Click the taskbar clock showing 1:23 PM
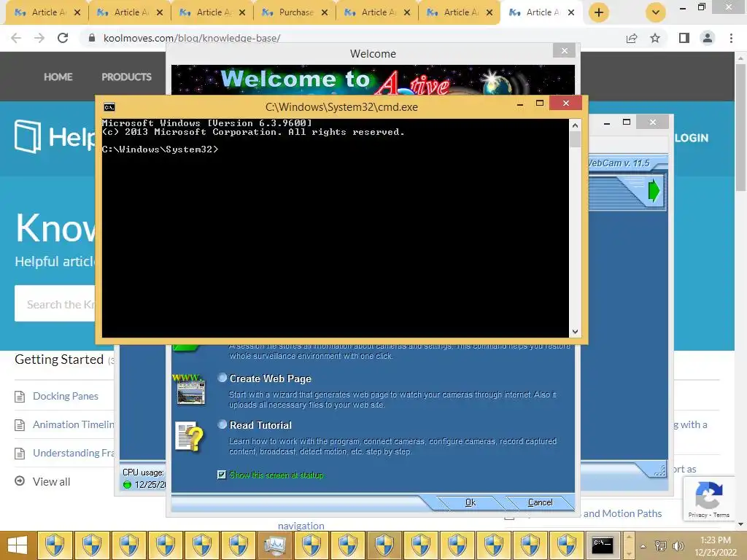The image size is (747, 560). 715,546
